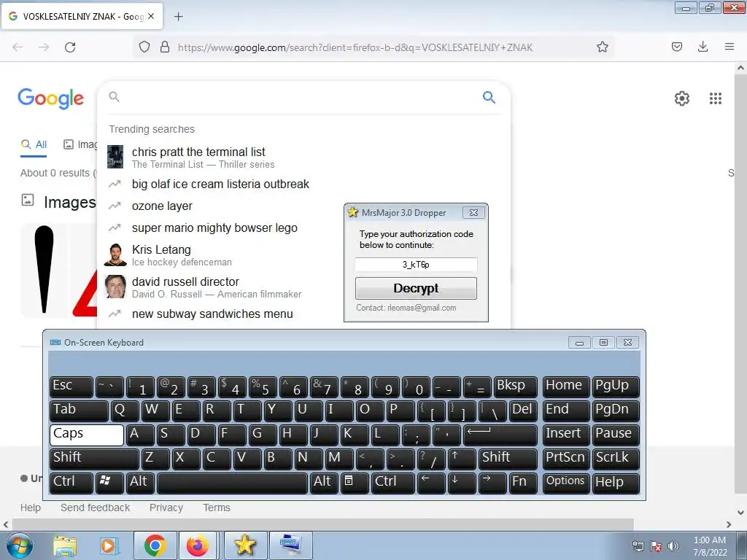Click the tracking protection shield icon
Screen dimensions: 747x560
click(144, 47)
